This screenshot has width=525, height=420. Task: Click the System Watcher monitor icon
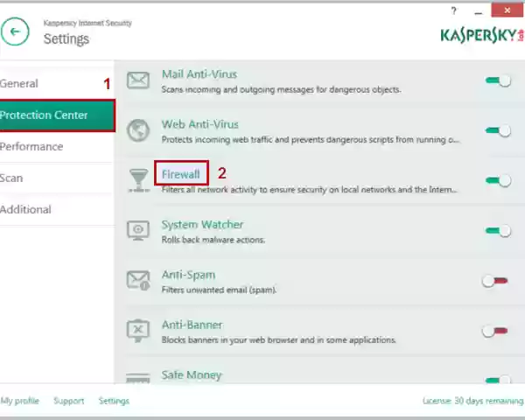pyautogui.click(x=138, y=230)
